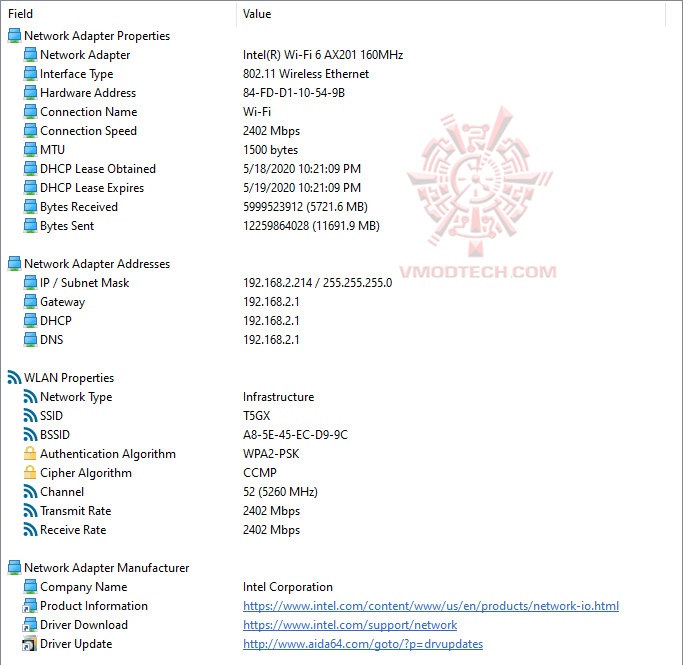Screen dimensions: 683x665
Task: Select the channel value 52 (5260 MHz)
Action: pyautogui.click(x=280, y=492)
